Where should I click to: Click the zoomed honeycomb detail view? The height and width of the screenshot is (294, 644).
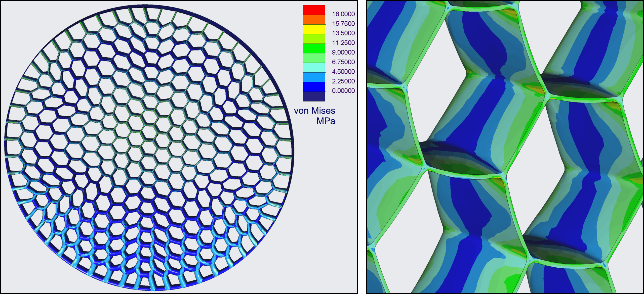505,147
